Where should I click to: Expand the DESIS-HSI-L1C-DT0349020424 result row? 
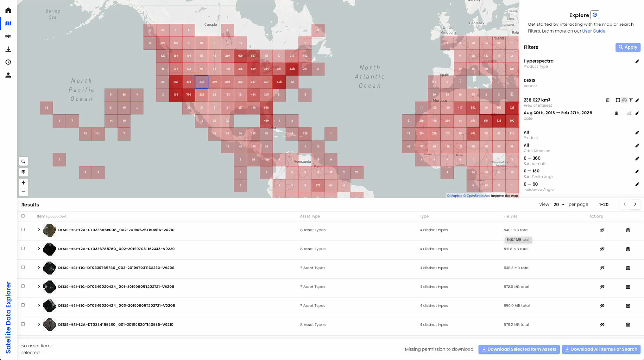[39, 287]
